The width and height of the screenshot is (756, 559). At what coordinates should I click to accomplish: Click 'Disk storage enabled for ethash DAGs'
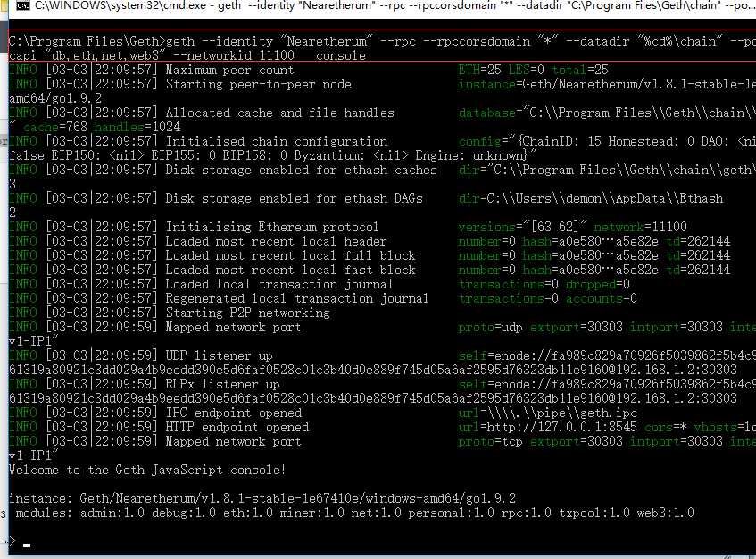pos(295,198)
